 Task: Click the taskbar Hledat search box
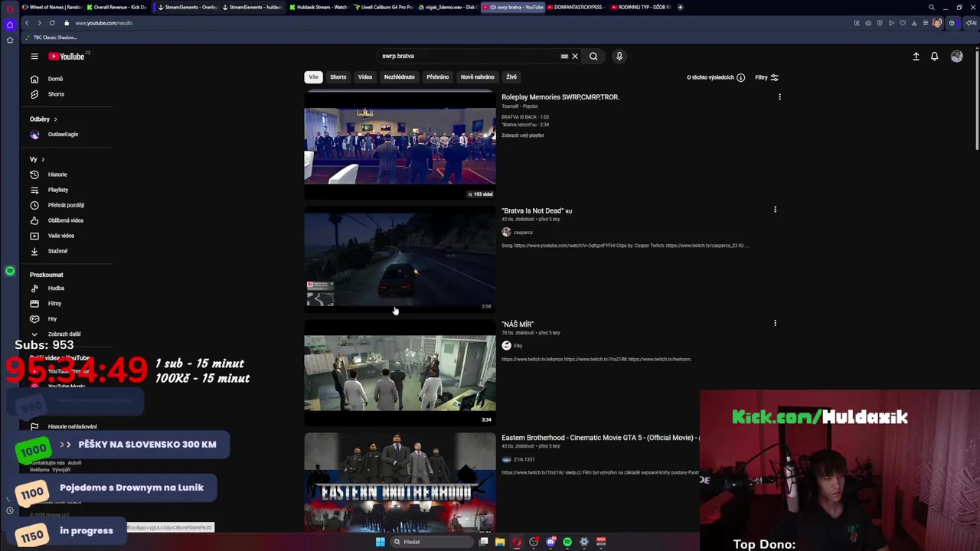click(x=432, y=542)
